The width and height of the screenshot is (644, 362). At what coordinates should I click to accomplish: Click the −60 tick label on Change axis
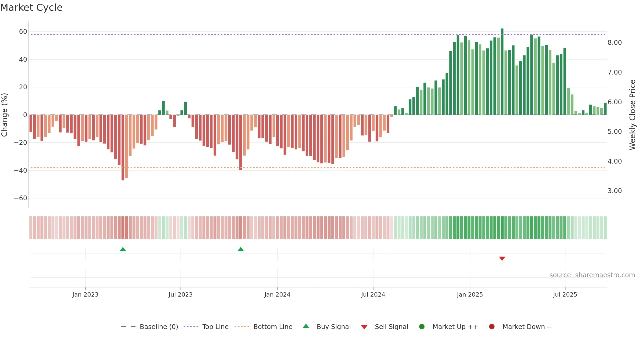(x=21, y=198)
